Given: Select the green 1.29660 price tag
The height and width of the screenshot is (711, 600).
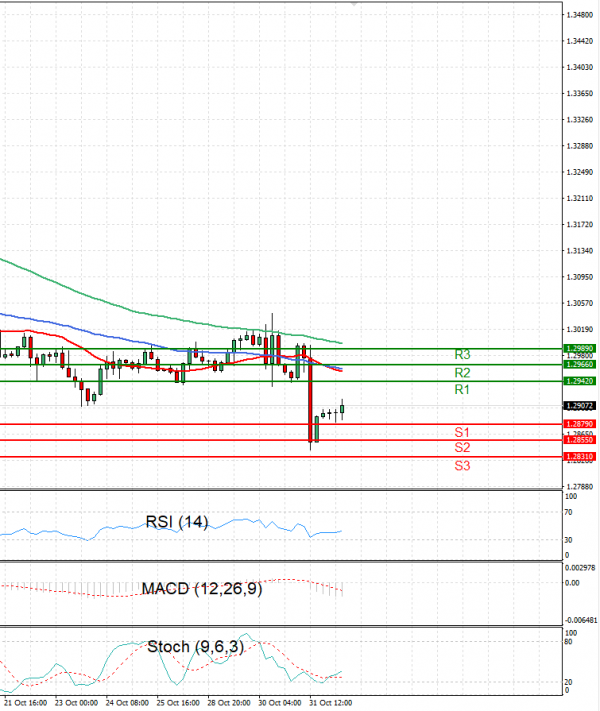Looking at the screenshot, I should (x=580, y=365).
